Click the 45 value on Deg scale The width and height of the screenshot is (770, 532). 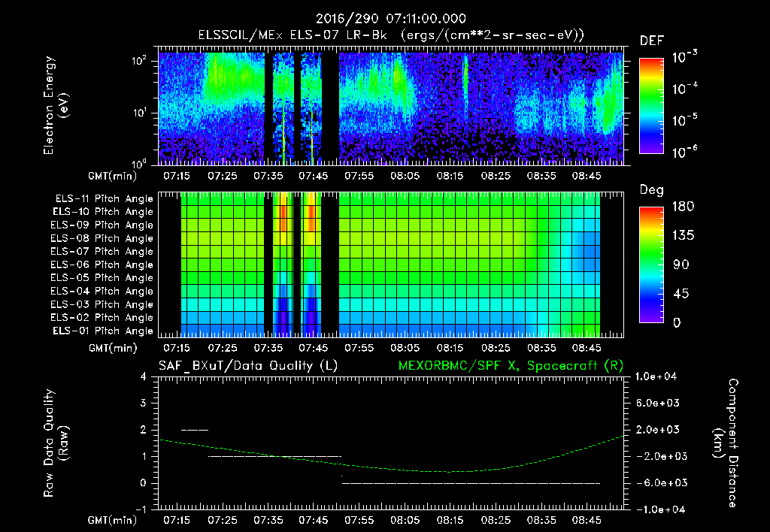coord(681,294)
